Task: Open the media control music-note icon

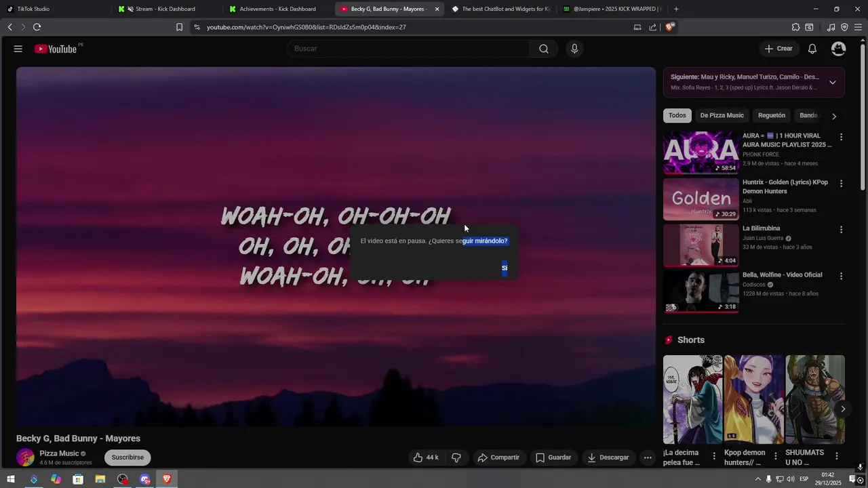Action: point(831,27)
